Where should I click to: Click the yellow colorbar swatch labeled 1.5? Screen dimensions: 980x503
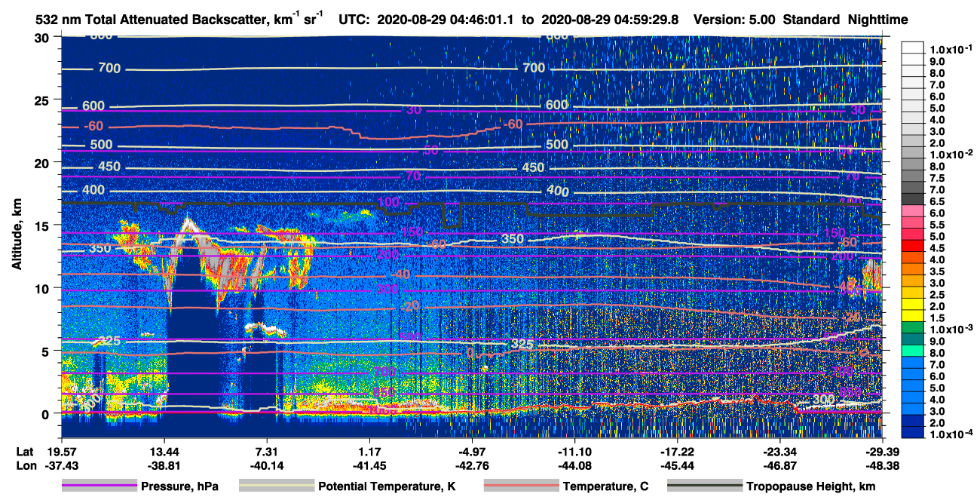tap(914, 315)
